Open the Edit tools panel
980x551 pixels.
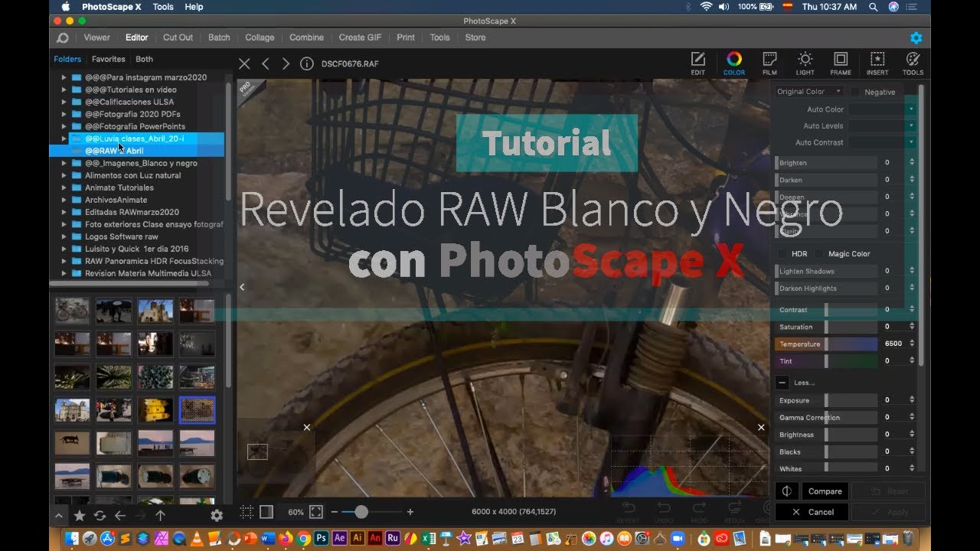pos(697,64)
